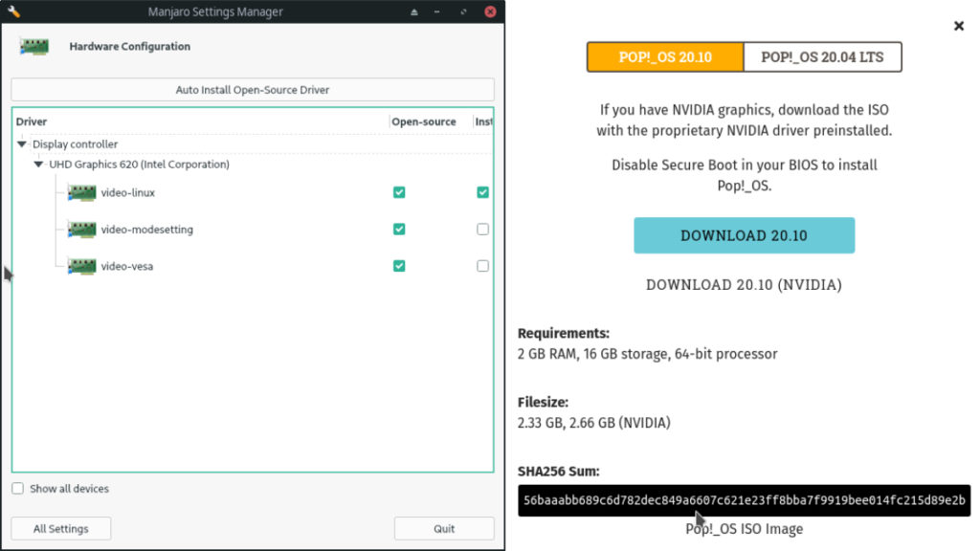Uncheck Open-source for video-linux
The image size is (980, 551).
click(399, 192)
